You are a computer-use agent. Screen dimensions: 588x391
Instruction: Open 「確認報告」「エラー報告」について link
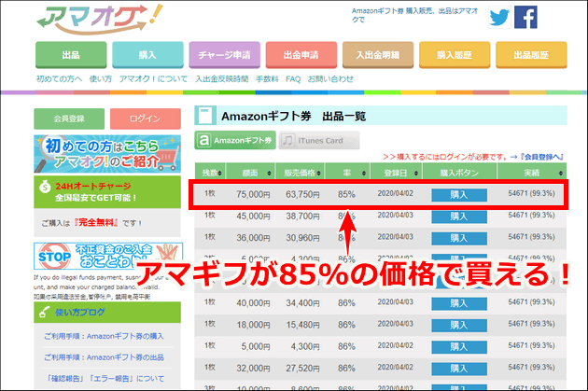coord(105,379)
